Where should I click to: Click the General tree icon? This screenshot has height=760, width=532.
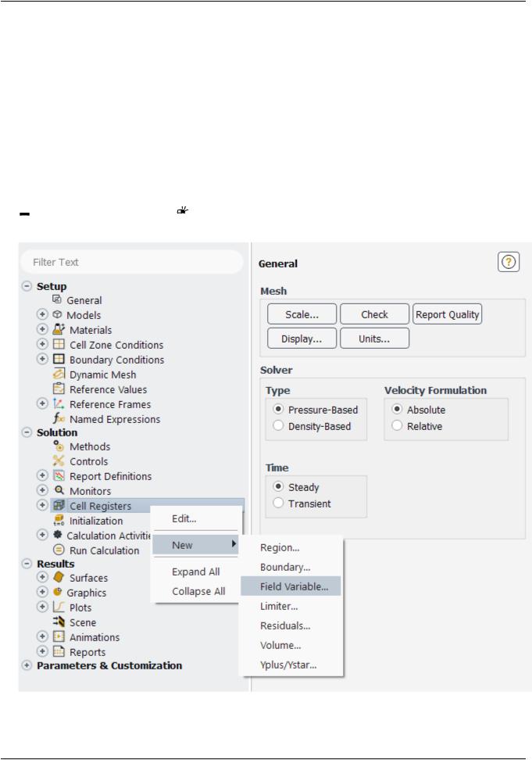56,299
